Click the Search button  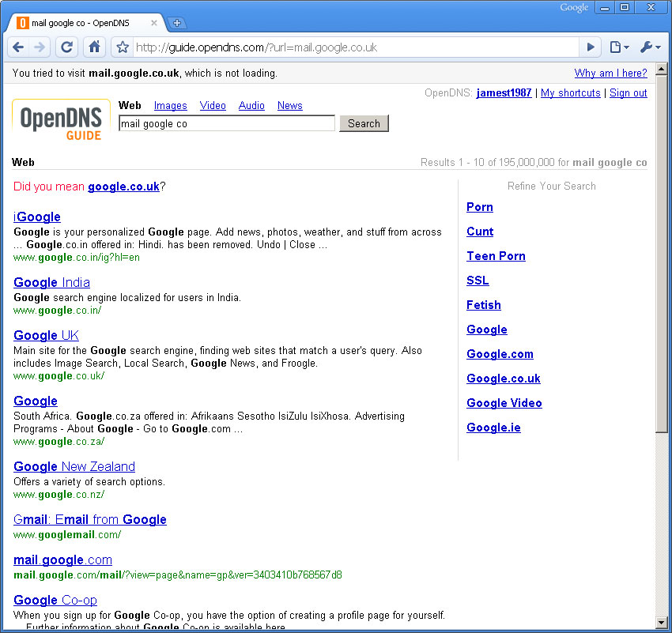(364, 123)
